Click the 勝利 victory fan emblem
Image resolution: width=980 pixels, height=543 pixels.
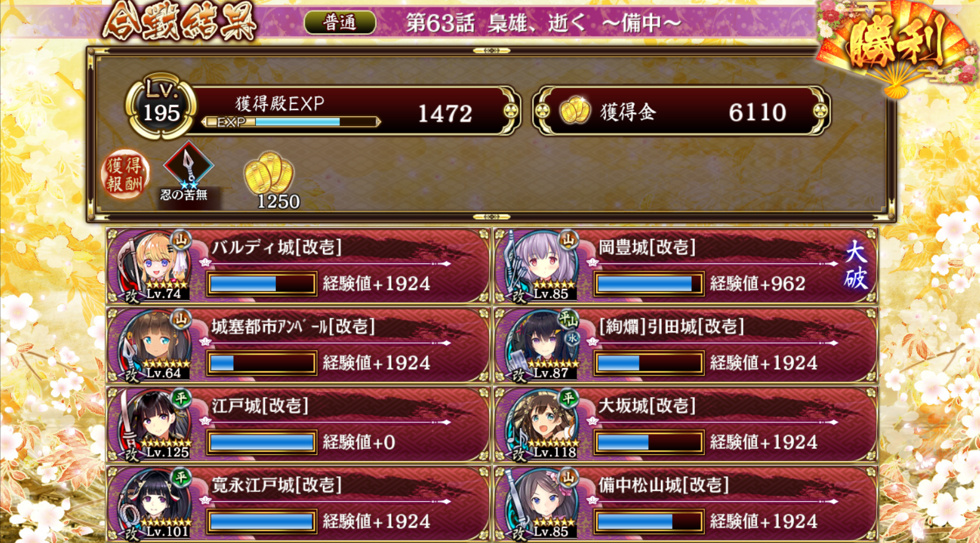(x=896, y=44)
